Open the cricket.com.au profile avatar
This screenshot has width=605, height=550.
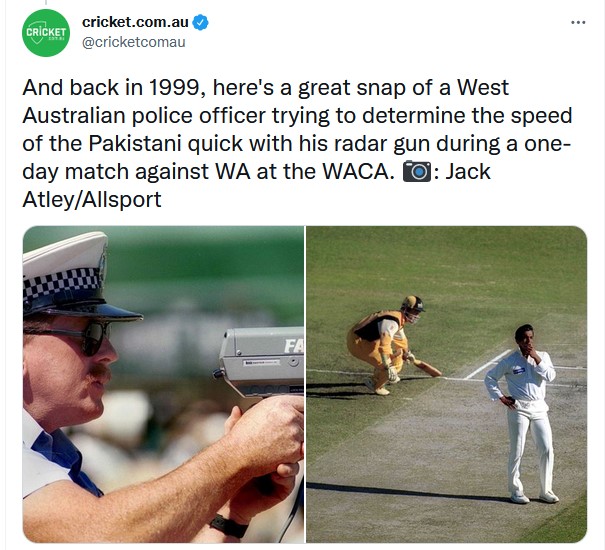46,33
